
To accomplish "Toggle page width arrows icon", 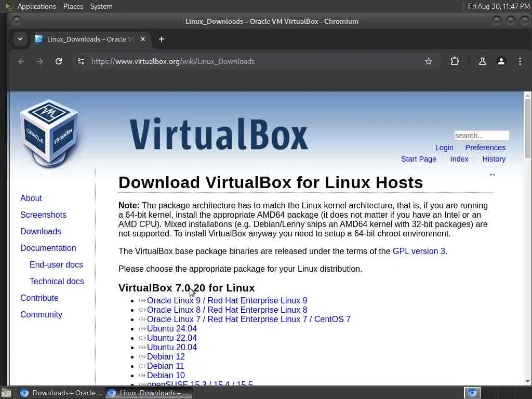I will [493, 175].
